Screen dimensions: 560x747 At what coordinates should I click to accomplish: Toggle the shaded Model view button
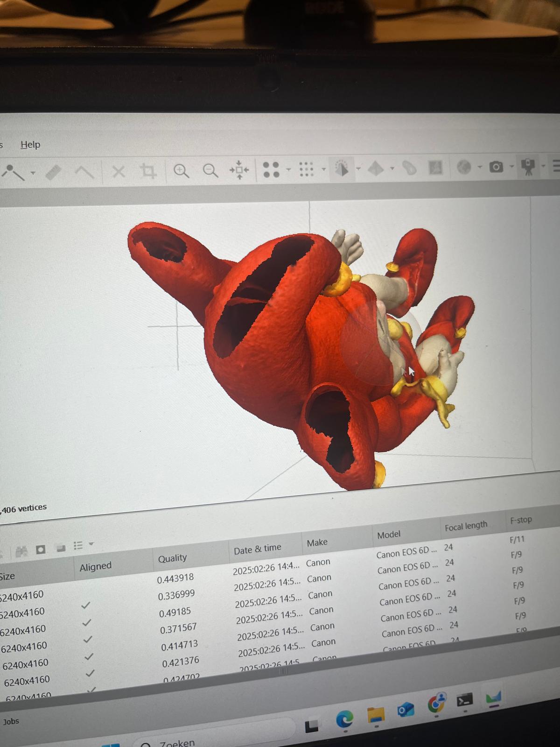coord(342,168)
